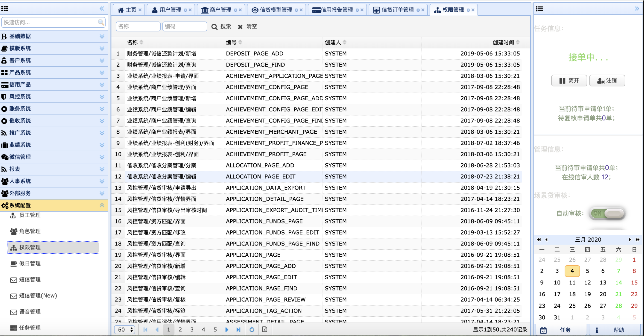Jump to last page icon in pager
Image resolution: width=644 pixels, height=336 pixels.
[238, 329]
